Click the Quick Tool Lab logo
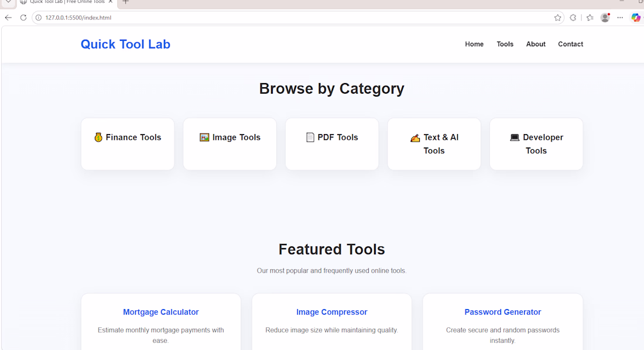 point(125,44)
